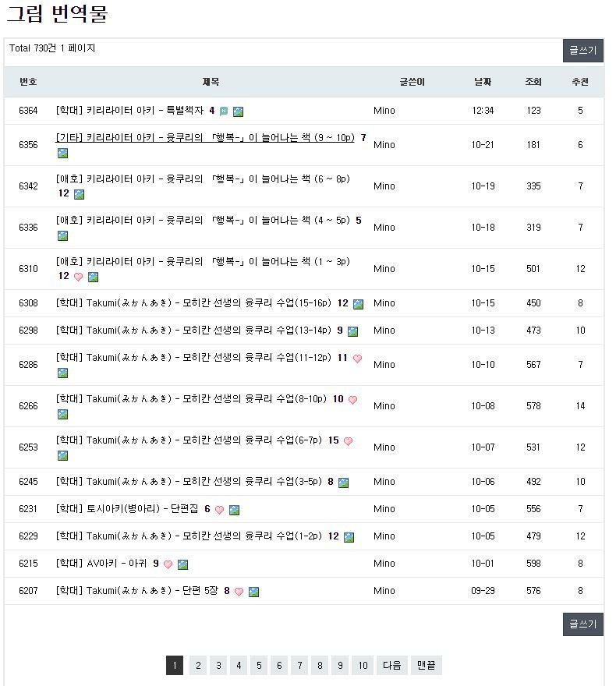Go to page 2 of the list
Screen dimensions: 616x686
198,666
